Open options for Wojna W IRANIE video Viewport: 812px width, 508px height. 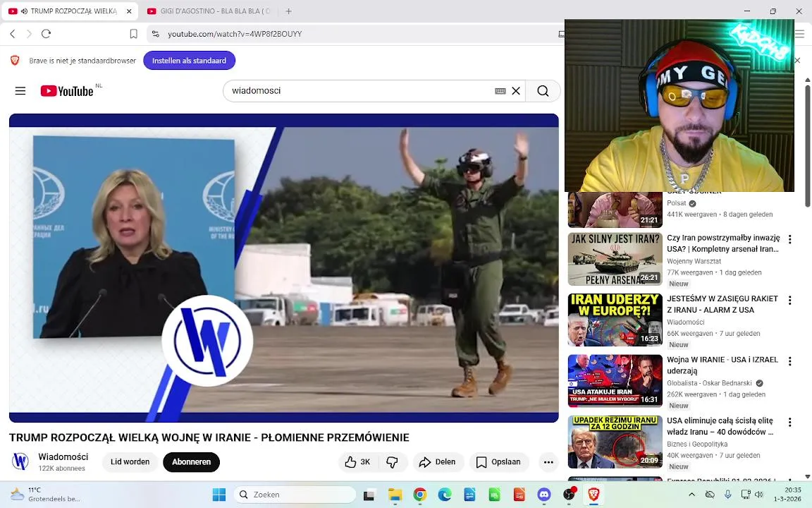tap(789, 361)
